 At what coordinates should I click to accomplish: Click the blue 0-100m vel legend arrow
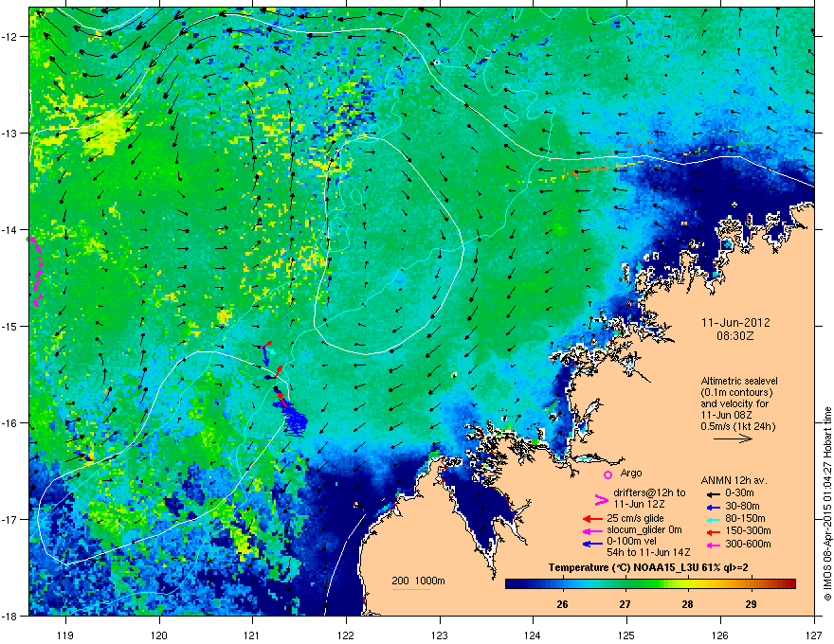(592, 544)
